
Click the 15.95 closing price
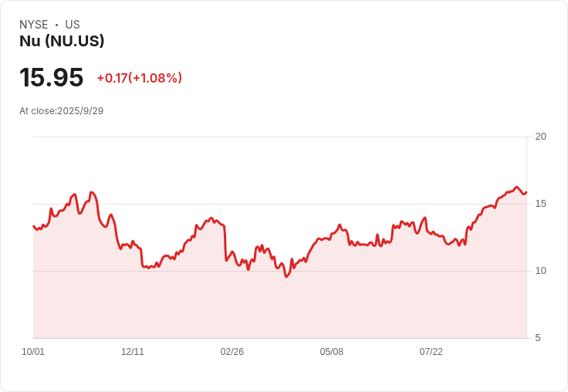tap(51, 77)
